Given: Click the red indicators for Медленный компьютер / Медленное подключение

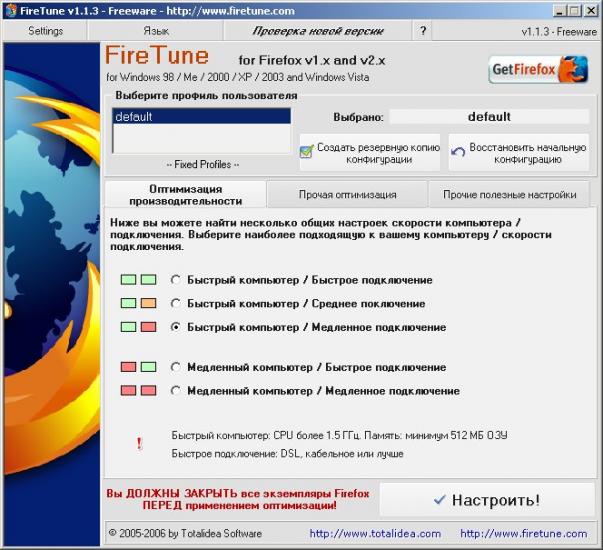Looking at the screenshot, I should pyautogui.click(x=138, y=390).
